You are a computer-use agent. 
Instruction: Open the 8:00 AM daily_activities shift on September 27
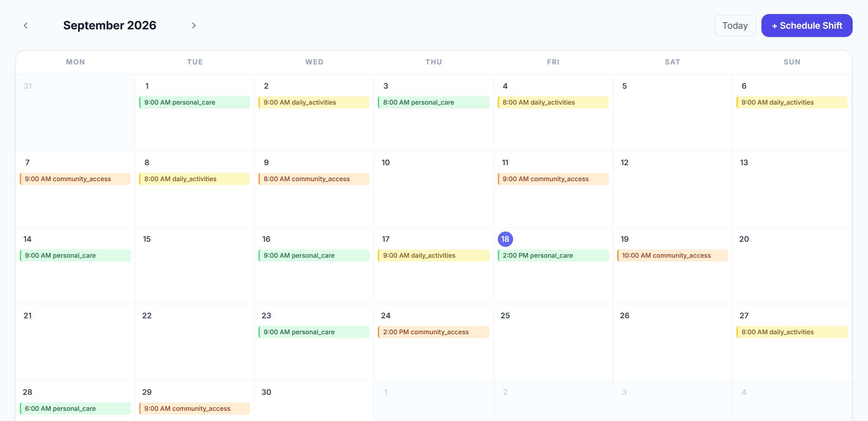(x=792, y=332)
